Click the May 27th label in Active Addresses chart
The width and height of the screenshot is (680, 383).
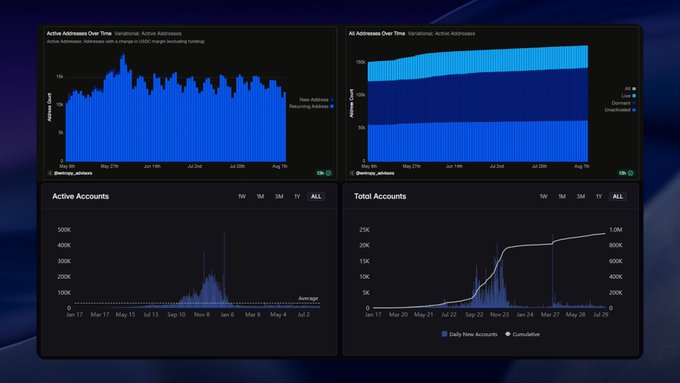click(x=109, y=166)
